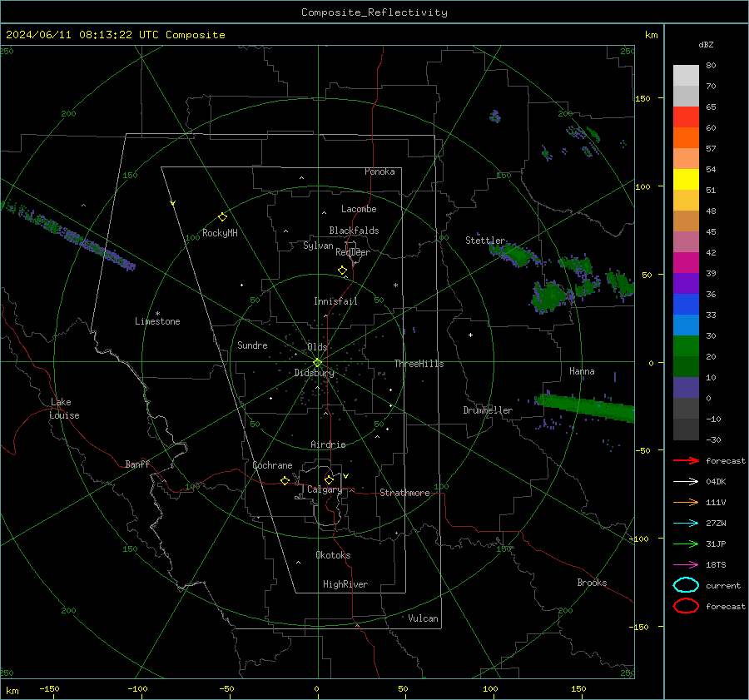
Task: Click the ThreeHills town label
Action: pos(419,364)
